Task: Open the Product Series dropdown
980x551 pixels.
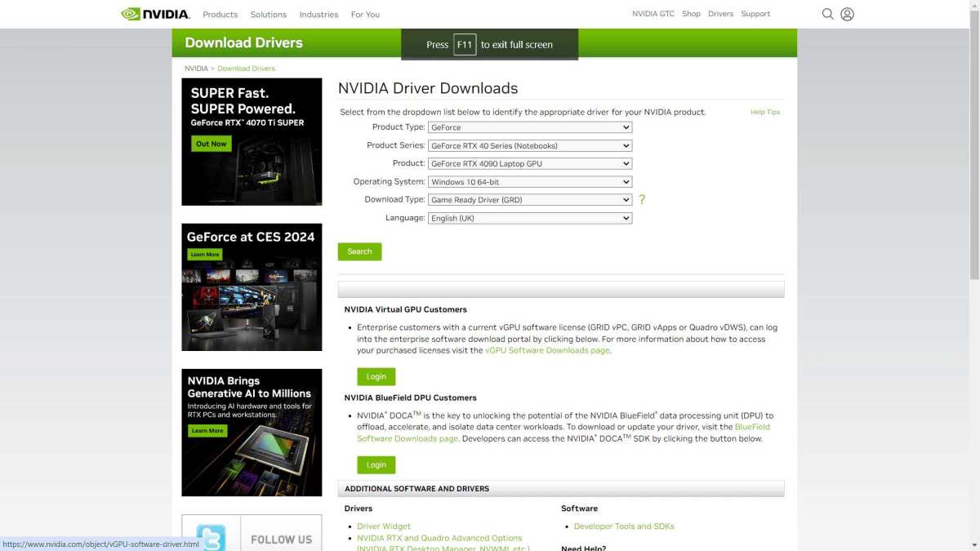Action: click(x=530, y=145)
